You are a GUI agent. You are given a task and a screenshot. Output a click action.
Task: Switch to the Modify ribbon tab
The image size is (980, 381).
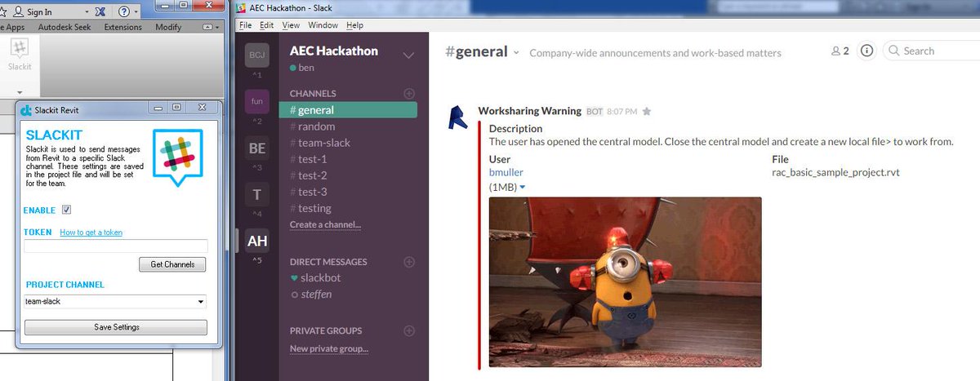[x=168, y=27]
